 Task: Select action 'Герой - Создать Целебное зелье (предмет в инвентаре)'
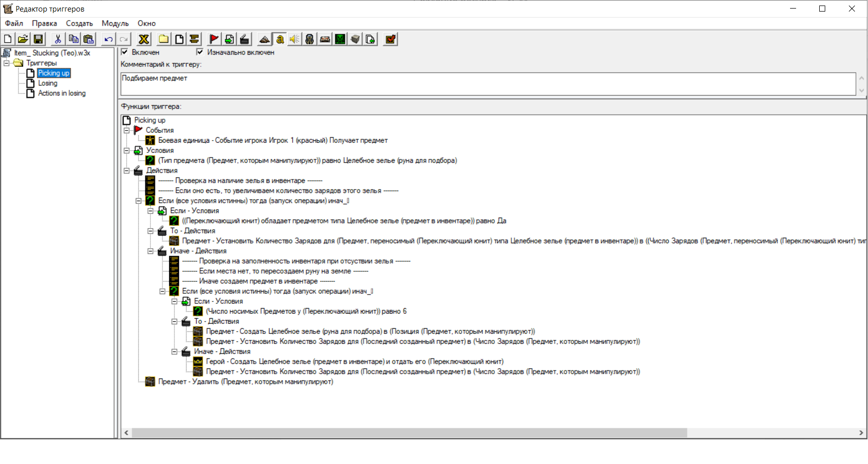click(355, 361)
